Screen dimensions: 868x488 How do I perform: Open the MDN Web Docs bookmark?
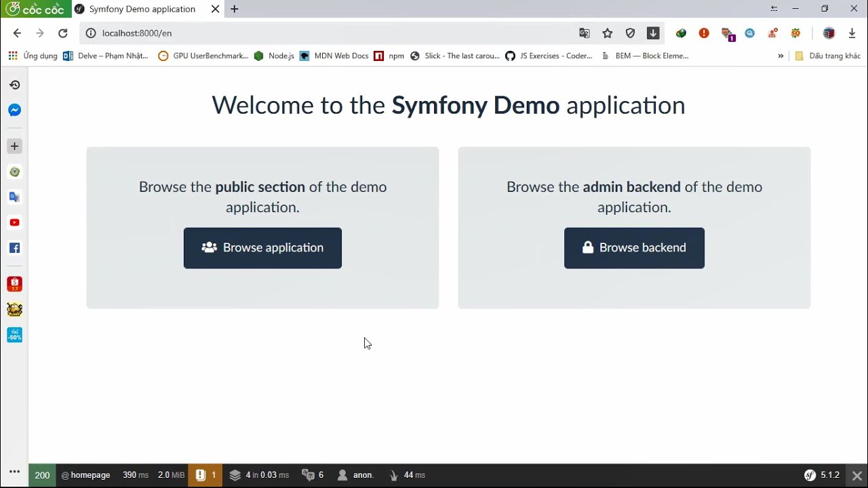[334, 56]
